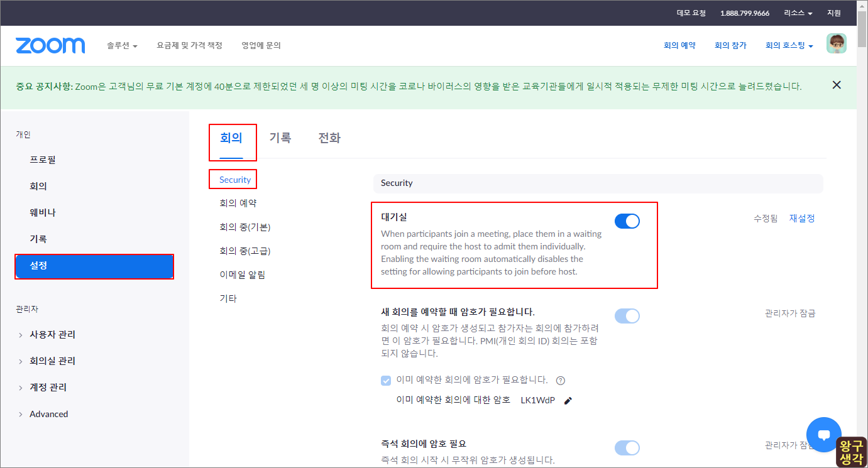Select 설정 in the left sidebar
The width and height of the screenshot is (868, 468).
point(94,266)
